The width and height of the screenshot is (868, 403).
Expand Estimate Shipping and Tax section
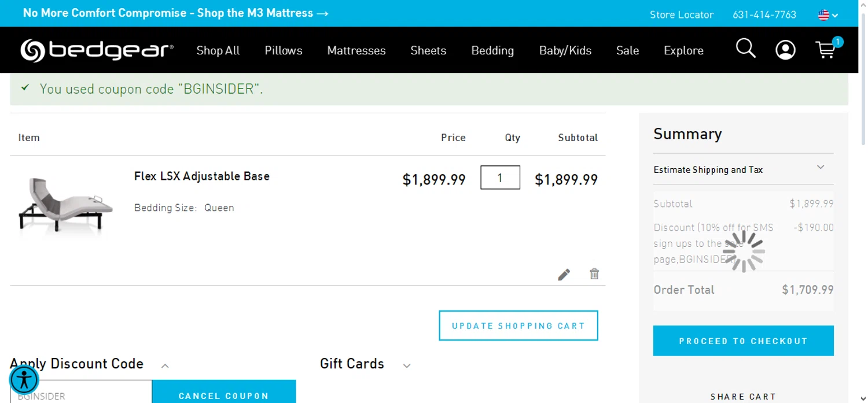click(x=744, y=169)
